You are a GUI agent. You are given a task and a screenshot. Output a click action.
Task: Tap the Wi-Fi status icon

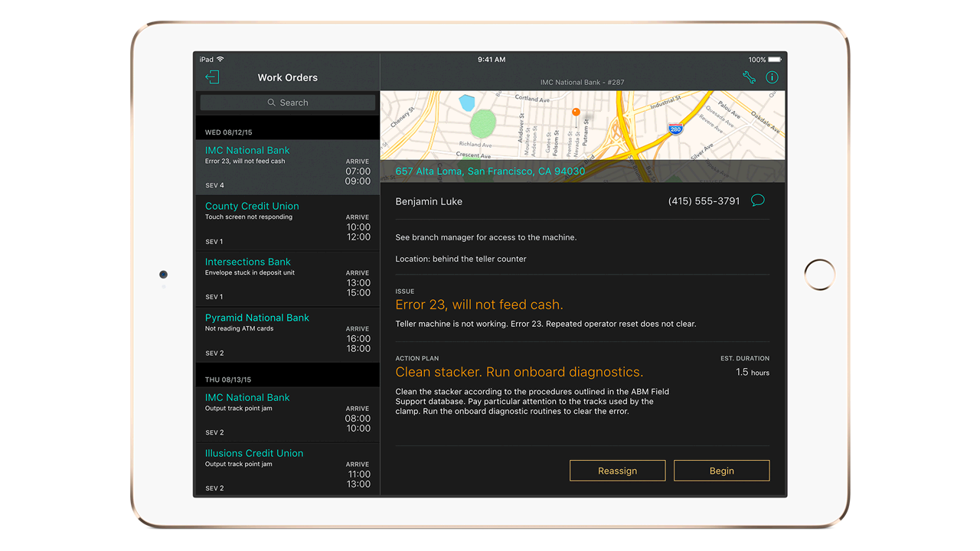tap(220, 60)
